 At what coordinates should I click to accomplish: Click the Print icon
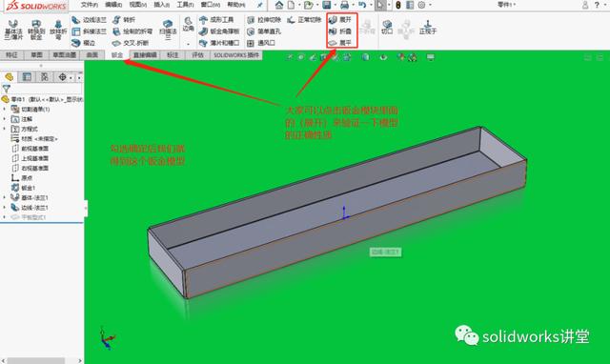pos(344,5)
